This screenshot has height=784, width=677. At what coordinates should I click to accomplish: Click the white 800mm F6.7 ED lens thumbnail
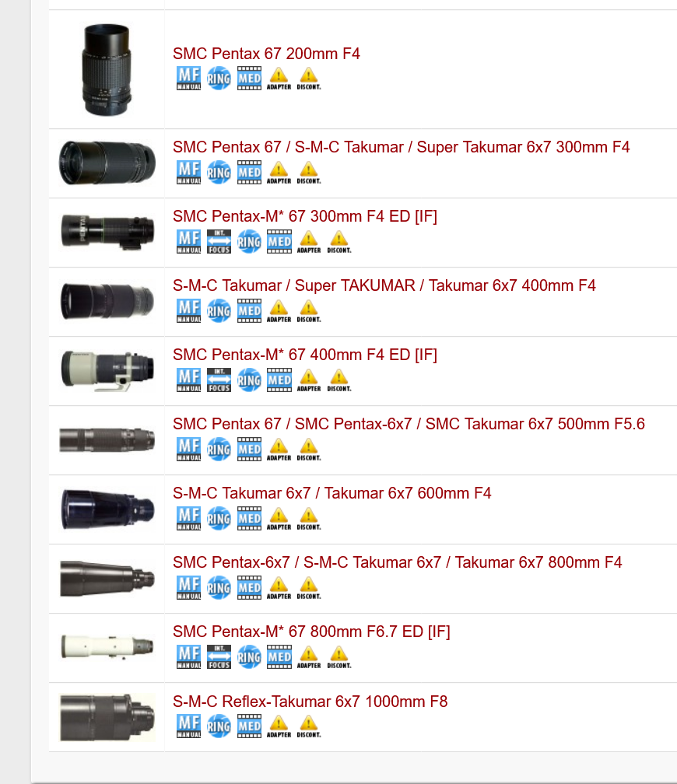[x=107, y=646]
